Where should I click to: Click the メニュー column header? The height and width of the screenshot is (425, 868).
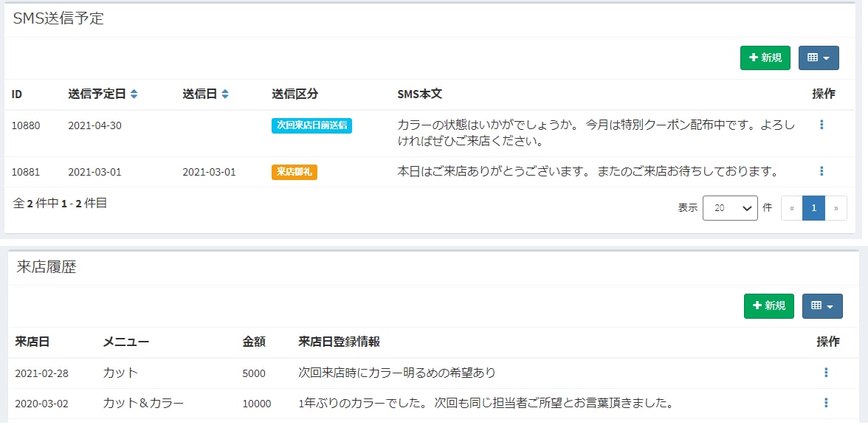[x=125, y=342]
